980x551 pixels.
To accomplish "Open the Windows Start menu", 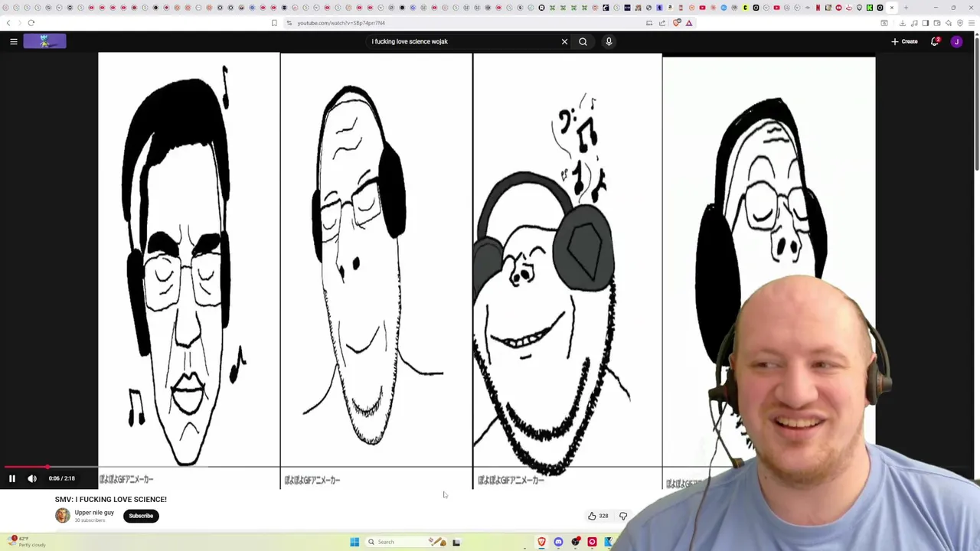I will [x=354, y=542].
